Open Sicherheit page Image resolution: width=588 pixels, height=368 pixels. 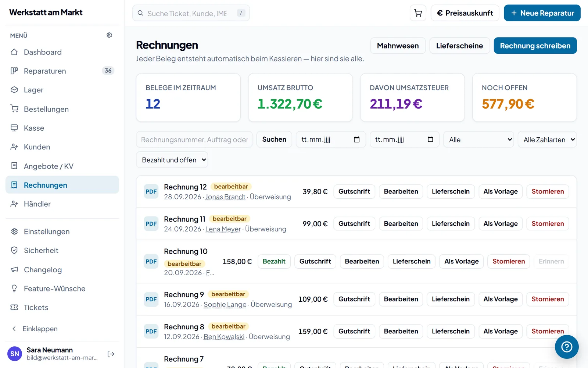pos(62,251)
